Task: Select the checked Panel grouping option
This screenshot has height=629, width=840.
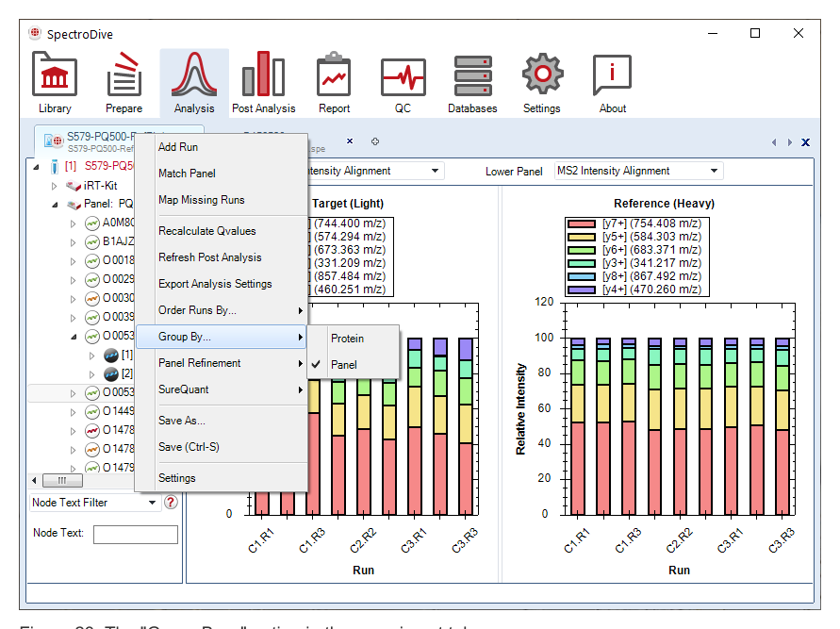Action: point(353,365)
